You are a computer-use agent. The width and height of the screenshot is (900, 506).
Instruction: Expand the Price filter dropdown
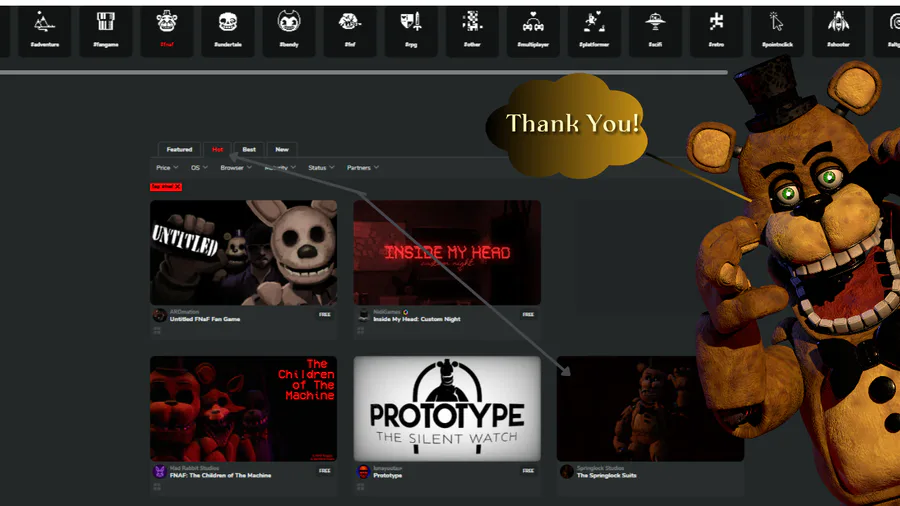[167, 168]
